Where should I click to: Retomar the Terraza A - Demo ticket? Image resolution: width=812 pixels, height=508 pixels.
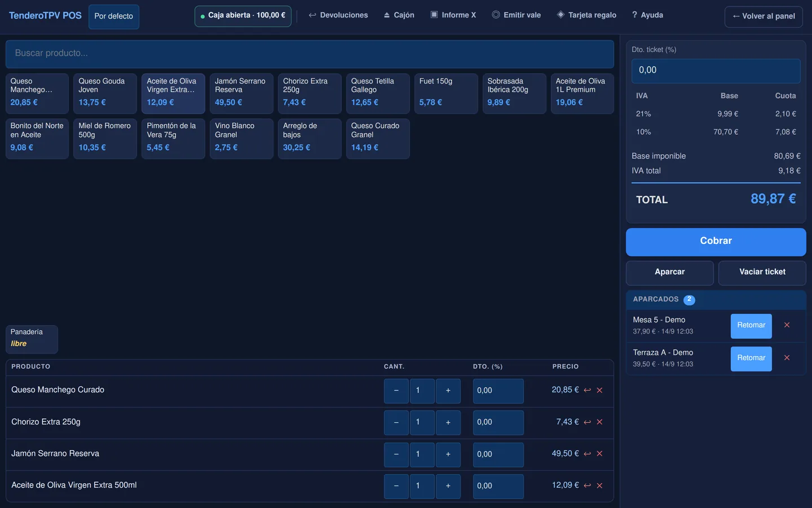click(x=751, y=359)
